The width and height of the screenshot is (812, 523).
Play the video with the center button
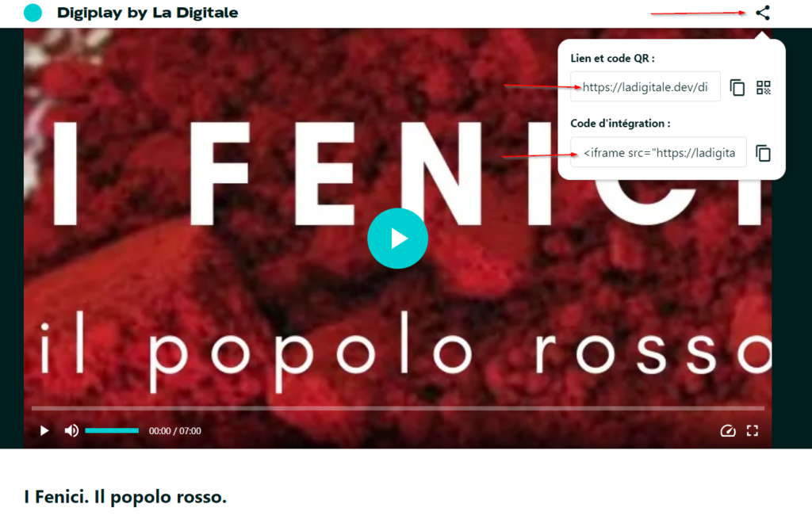pyautogui.click(x=398, y=239)
